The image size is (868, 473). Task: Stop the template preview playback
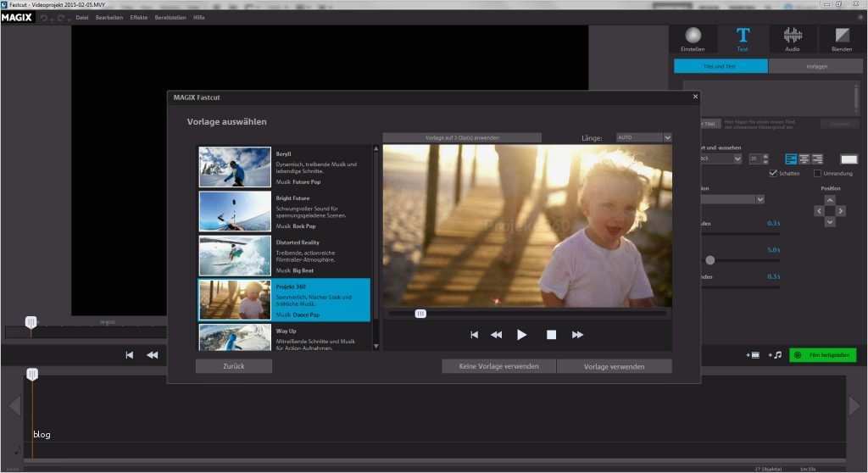[x=551, y=335]
